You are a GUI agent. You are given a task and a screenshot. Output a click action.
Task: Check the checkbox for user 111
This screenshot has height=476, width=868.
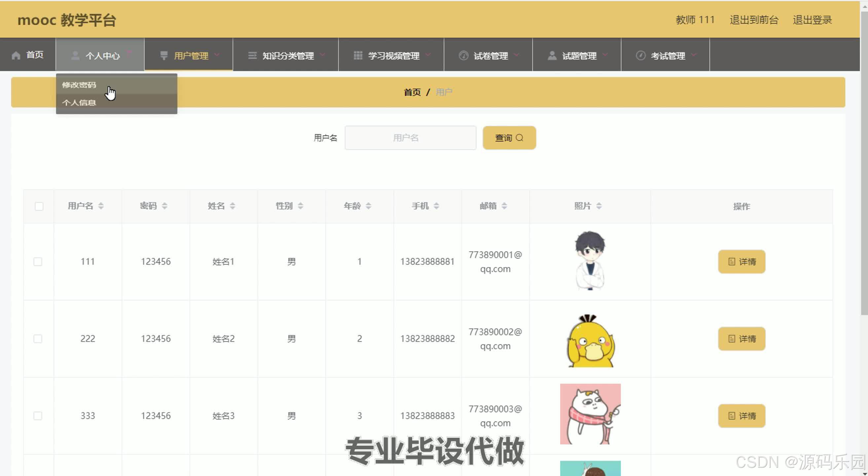click(38, 261)
